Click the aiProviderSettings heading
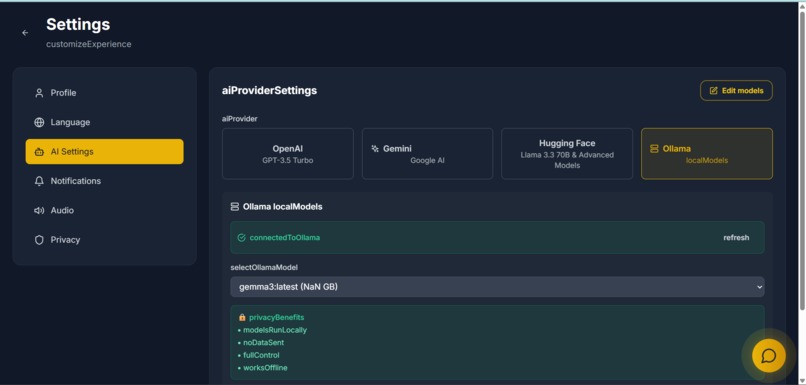806x385 pixels. pos(269,90)
